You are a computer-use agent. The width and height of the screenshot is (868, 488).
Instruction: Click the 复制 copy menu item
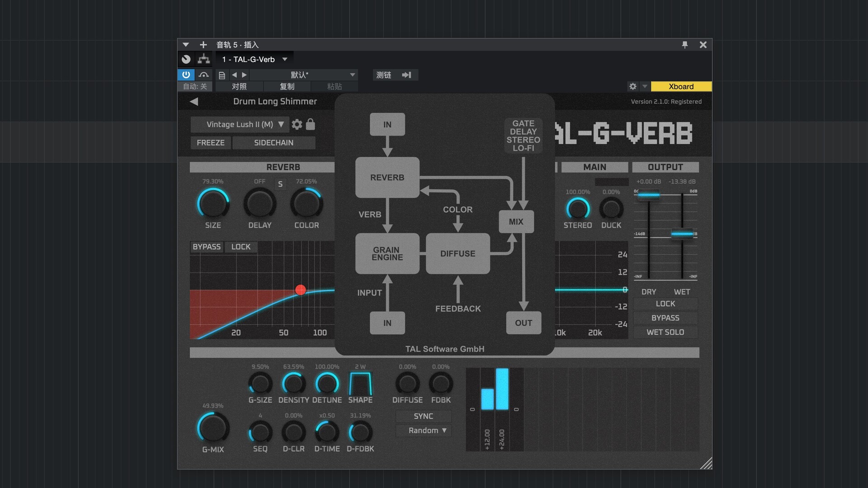287,86
